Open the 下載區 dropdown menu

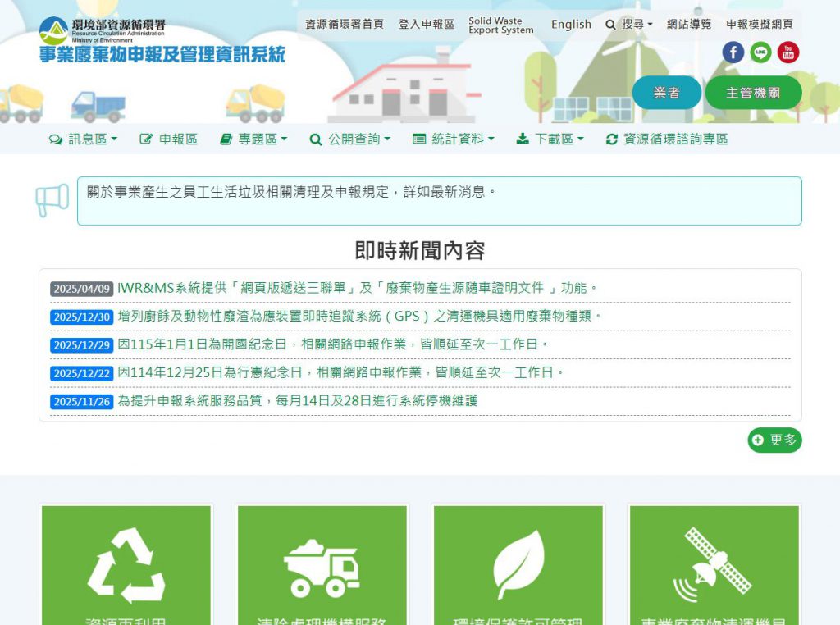550,139
